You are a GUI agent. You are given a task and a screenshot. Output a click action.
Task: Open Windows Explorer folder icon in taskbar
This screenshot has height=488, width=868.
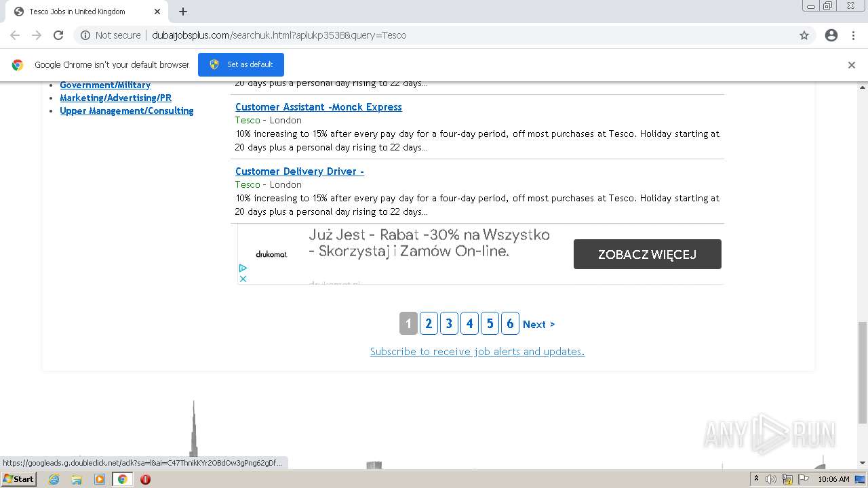tap(77, 479)
